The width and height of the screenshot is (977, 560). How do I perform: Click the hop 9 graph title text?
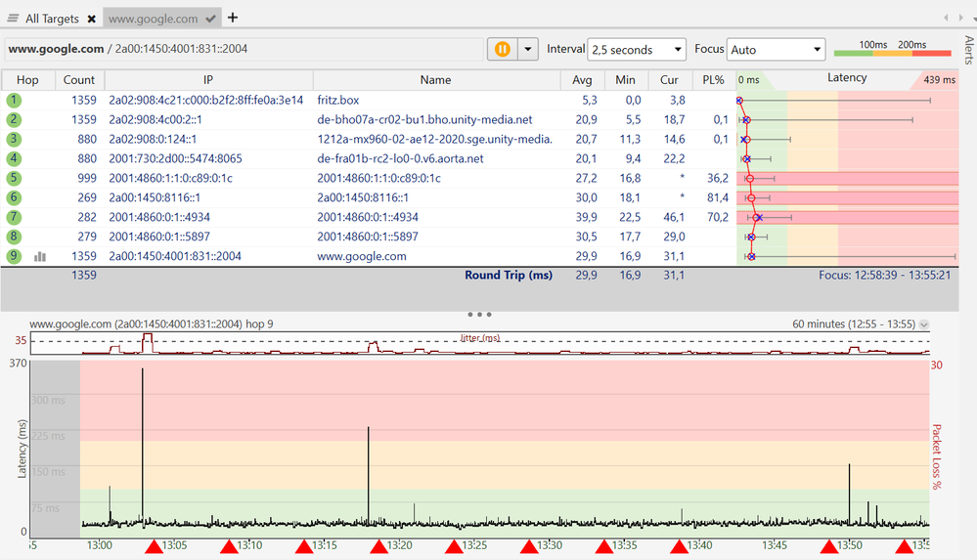152,323
